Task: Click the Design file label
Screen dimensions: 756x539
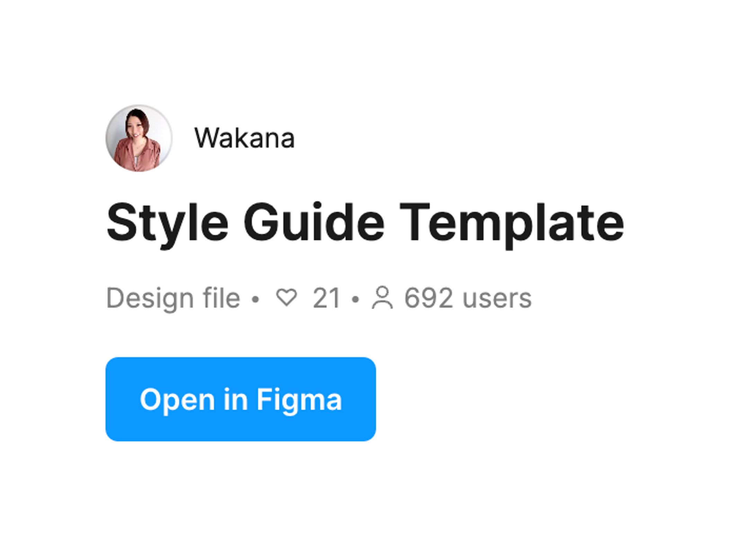Action: (x=173, y=298)
